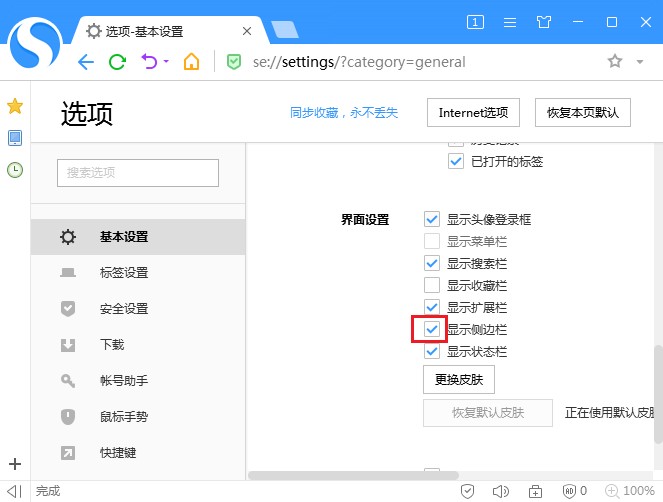Enable 显示菜单栏 checkbox

(432, 241)
